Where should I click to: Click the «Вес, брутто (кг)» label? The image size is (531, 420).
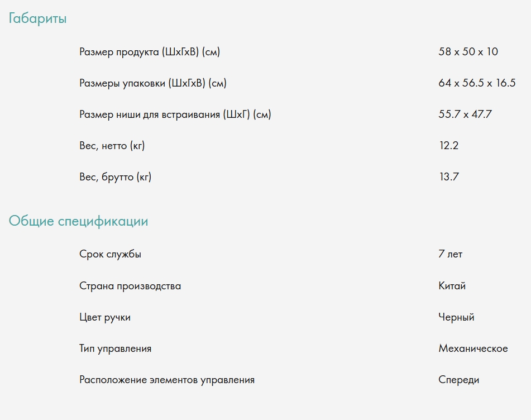[115, 177]
